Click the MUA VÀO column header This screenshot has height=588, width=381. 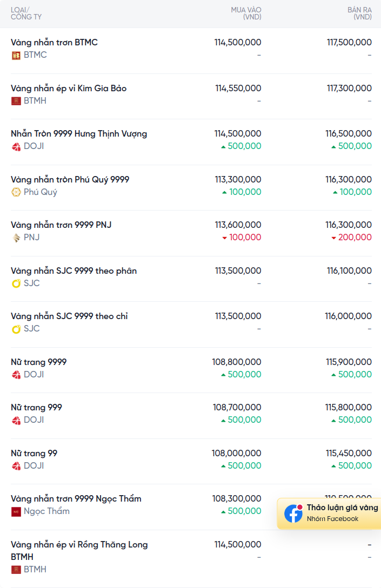point(246,13)
